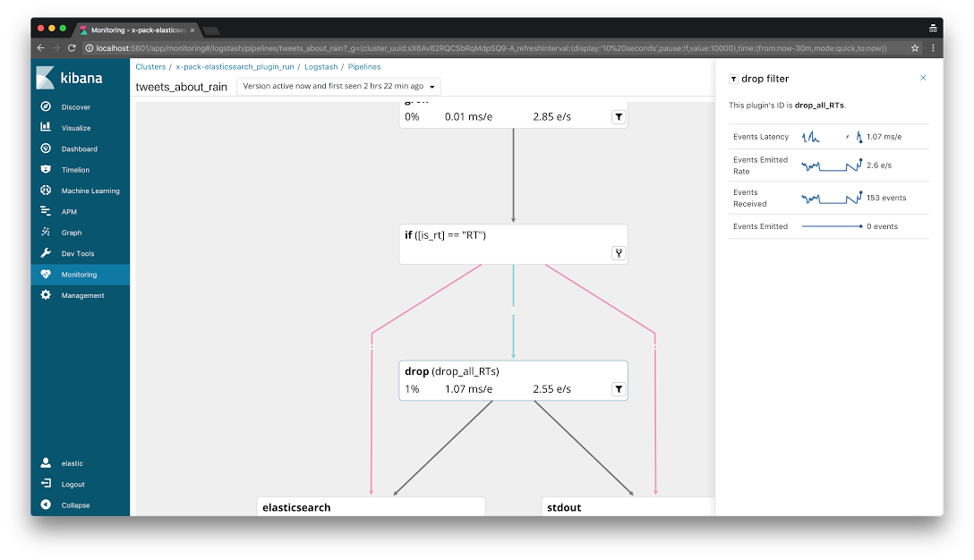Open the Machine Learning icon

pyautogui.click(x=46, y=191)
